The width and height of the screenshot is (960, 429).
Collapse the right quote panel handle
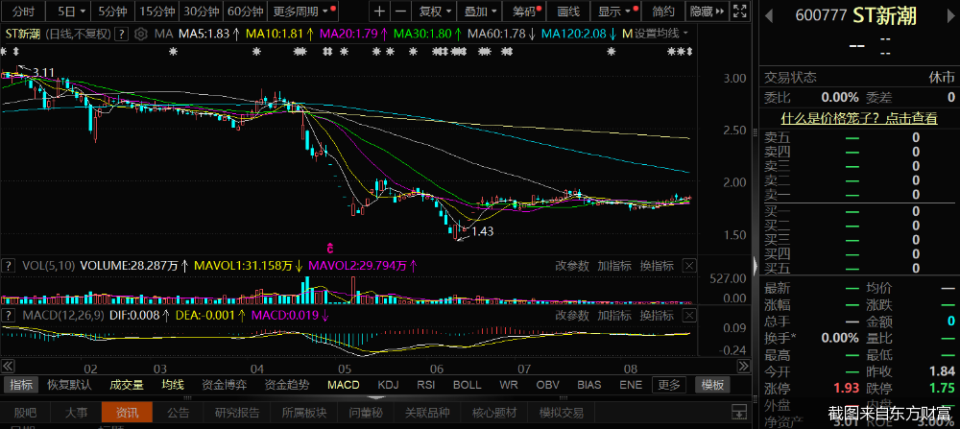(x=755, y=266)
